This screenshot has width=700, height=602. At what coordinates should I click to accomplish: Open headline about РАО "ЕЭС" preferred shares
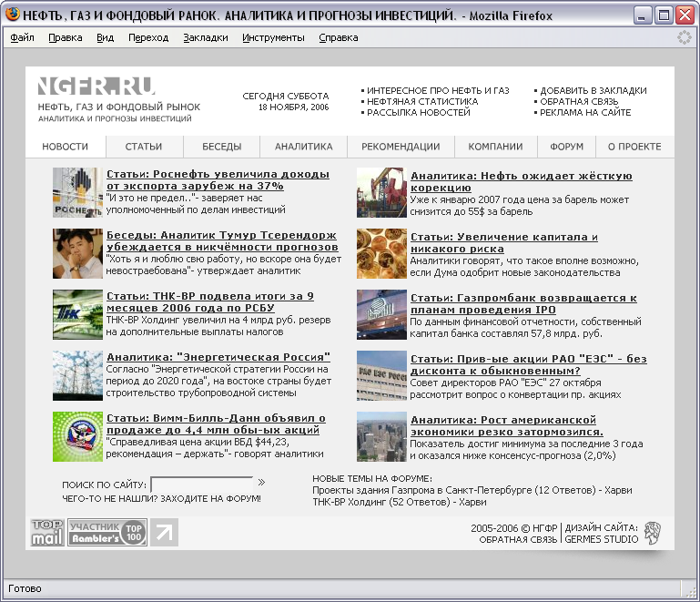pyautogui.click(x=529, y=365)
